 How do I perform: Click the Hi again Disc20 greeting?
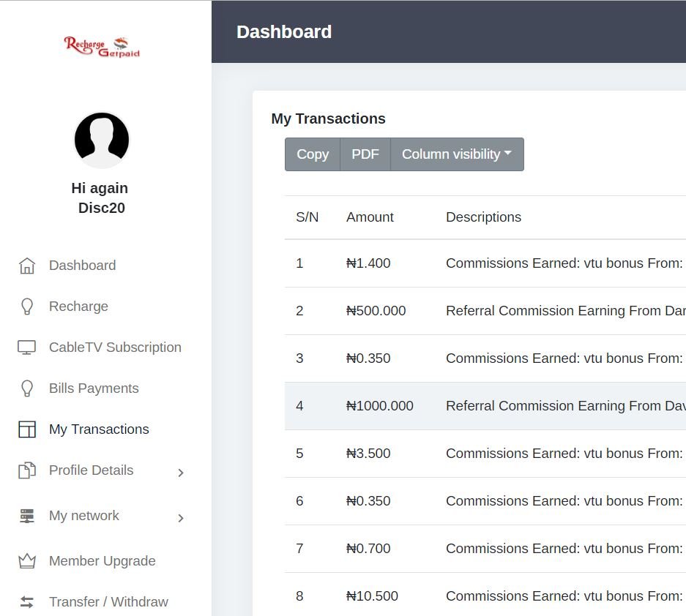point(100,198)
